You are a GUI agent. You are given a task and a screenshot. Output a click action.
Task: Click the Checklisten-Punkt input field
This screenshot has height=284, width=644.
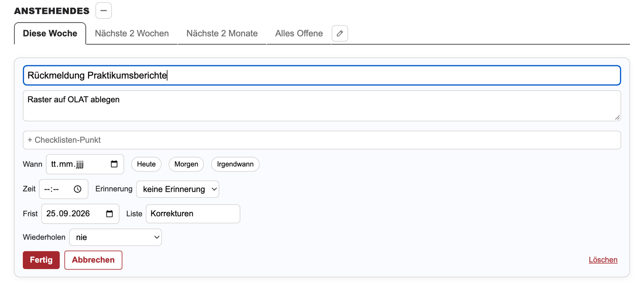coord(322,140)
